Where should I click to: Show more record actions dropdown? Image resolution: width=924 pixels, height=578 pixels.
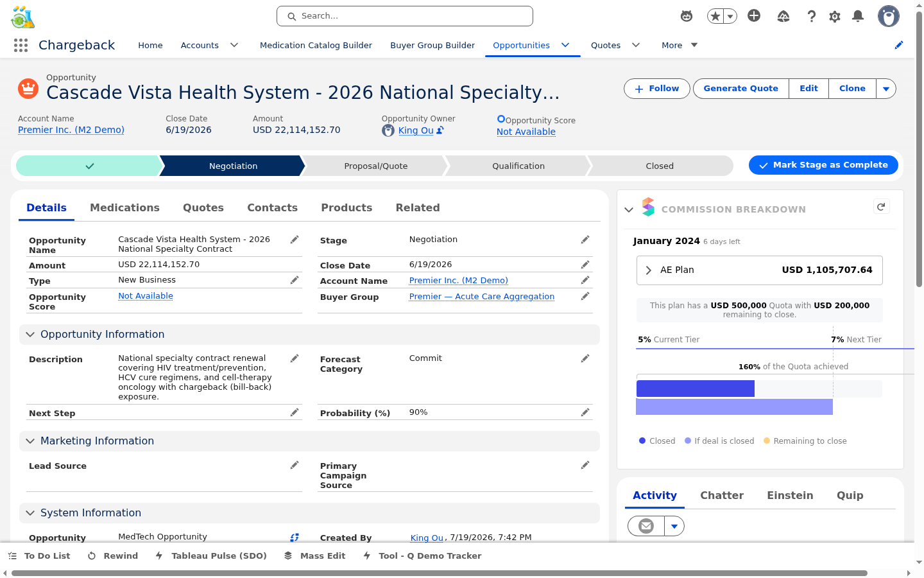pos(886,89)
